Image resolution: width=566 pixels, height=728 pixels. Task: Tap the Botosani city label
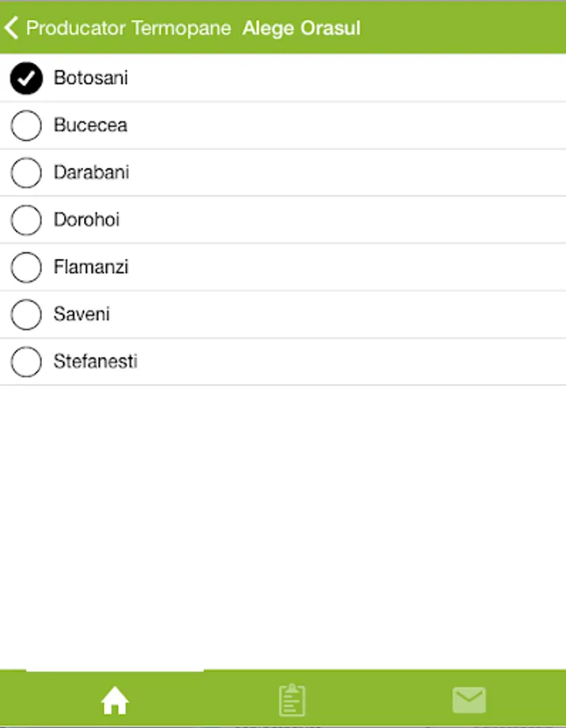pyautogui.click(x=91, y=78)
